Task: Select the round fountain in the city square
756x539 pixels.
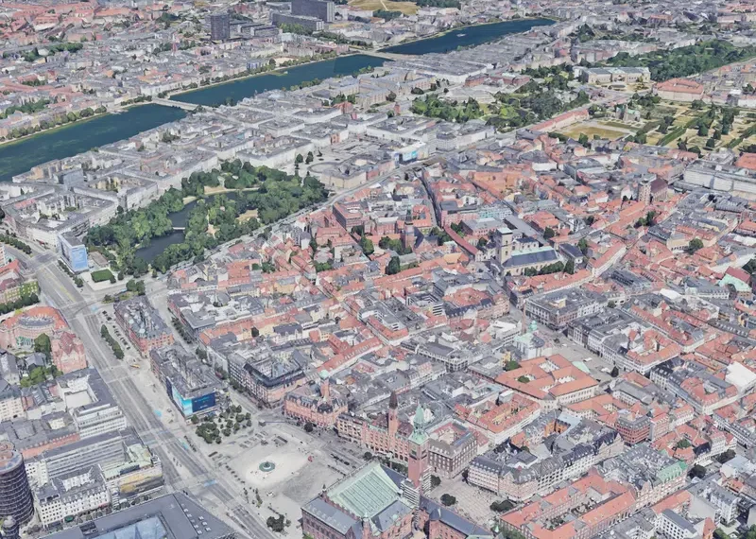Action: click(x=266, y=466)
